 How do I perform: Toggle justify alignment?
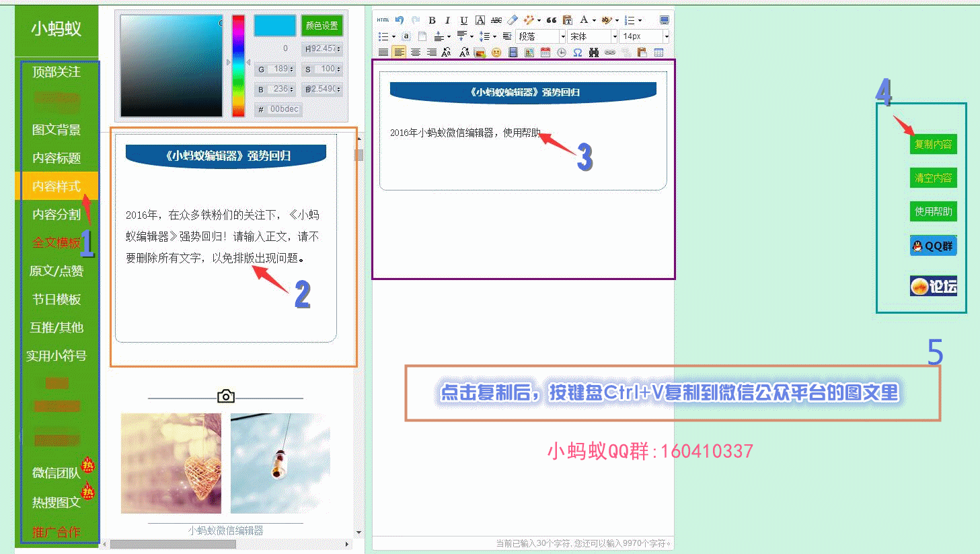click(x=383, y=53)
